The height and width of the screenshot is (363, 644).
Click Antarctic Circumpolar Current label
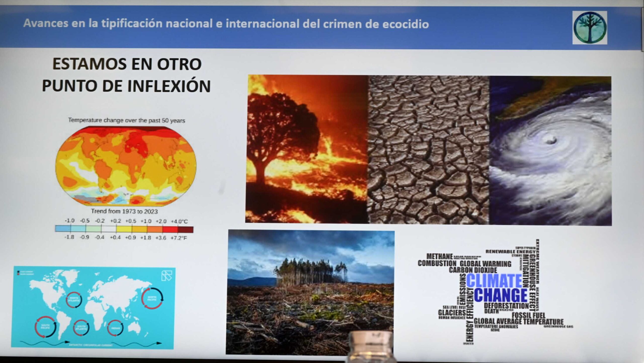pos(91,345)
